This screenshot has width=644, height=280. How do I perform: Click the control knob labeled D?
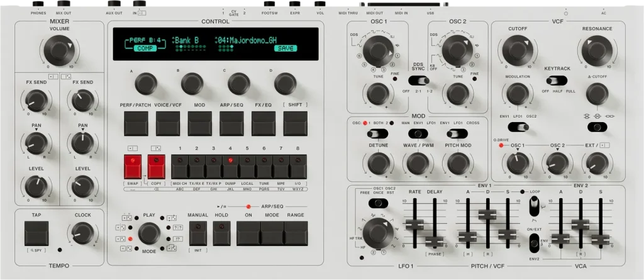click(x=286, y=84)
